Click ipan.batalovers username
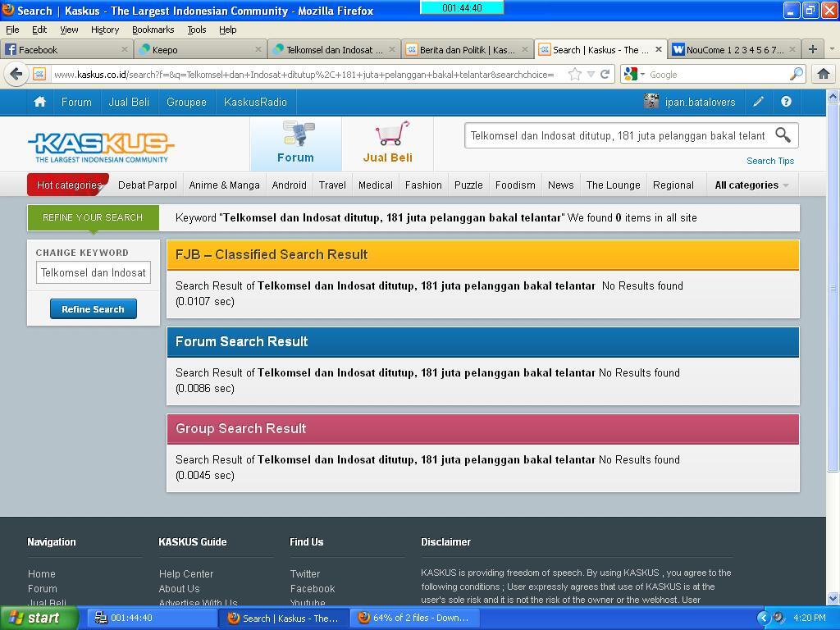 pos(700,102)
